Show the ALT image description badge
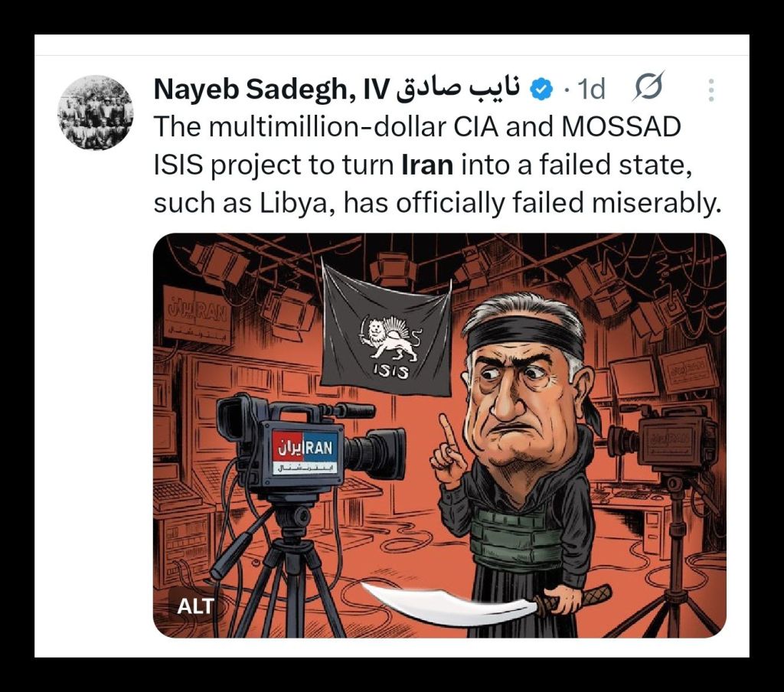Screen dimensions: 784x692 point(195,606)
